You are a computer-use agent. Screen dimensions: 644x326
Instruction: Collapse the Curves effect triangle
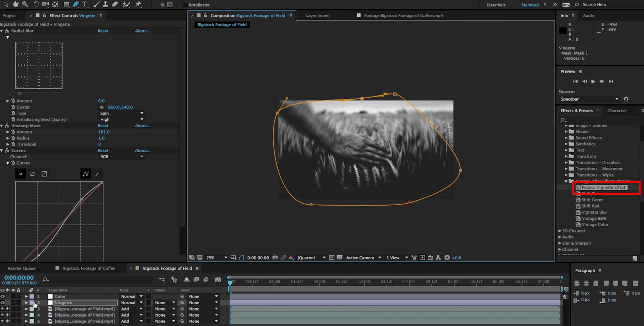coord(2,150)
